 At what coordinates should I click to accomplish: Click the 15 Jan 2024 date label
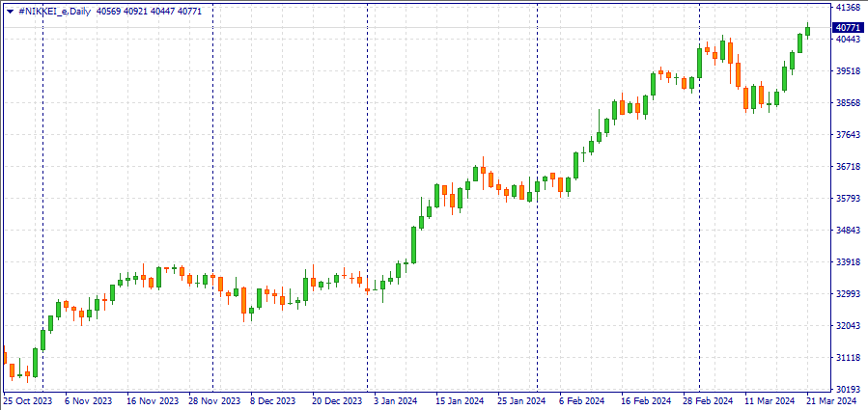click(x=460, y=400)
